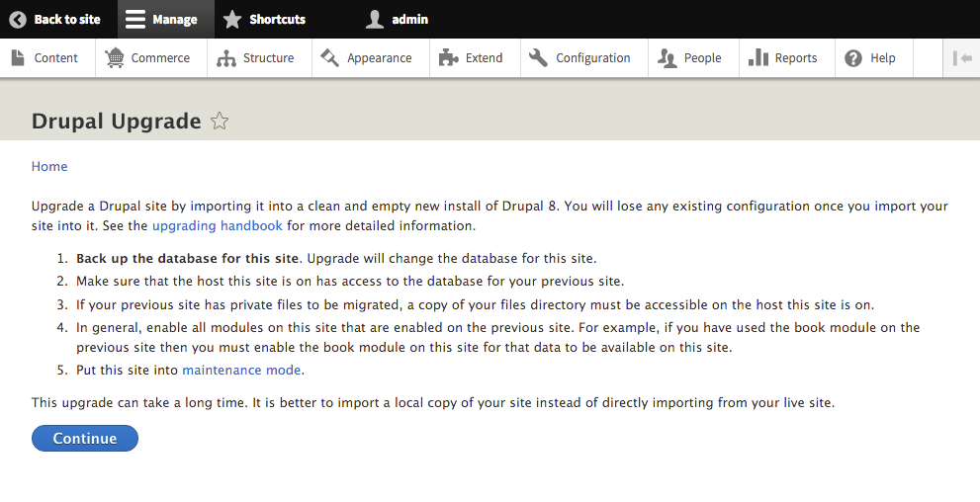Open the Content menu label
Screen dimensions: 980x502
coord(55,58)
